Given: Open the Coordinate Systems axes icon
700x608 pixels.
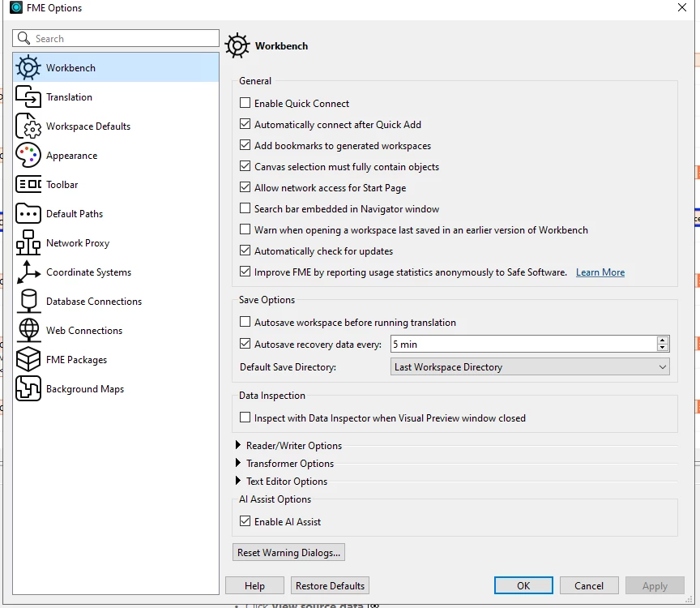Looking at the screenshot, I should [x=28, y=272].
